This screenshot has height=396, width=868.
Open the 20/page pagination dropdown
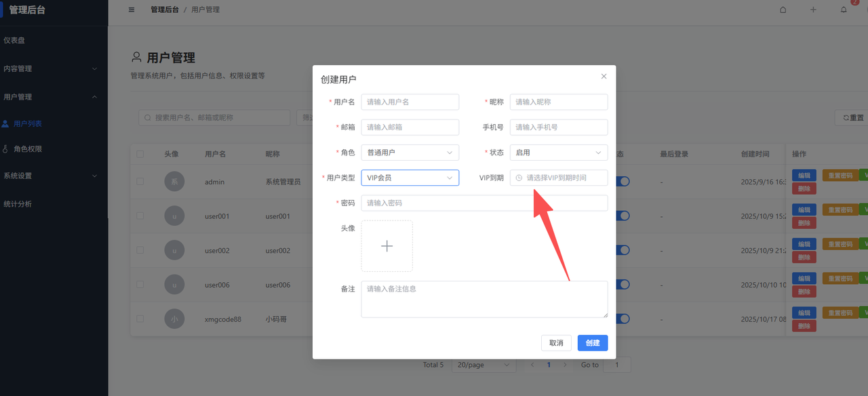click(x=484, y=365)
